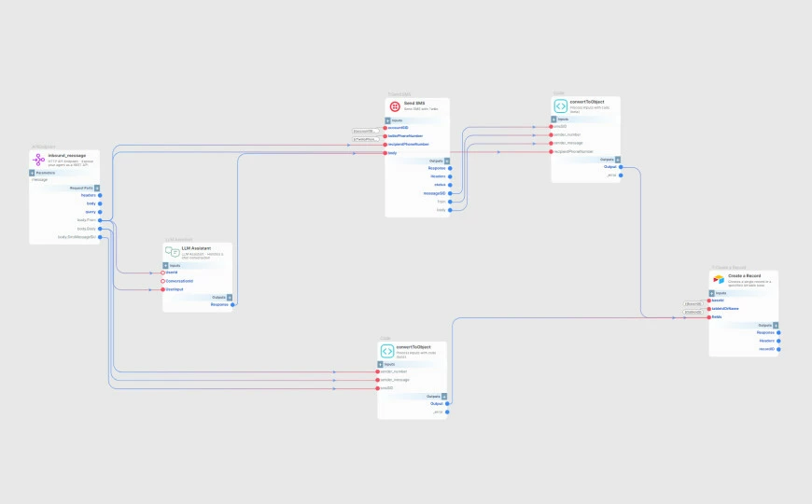This screenshot has height=504, width=812.
Task: Select the headers output port on inbound_message
Action: click(x=100, y=195)
